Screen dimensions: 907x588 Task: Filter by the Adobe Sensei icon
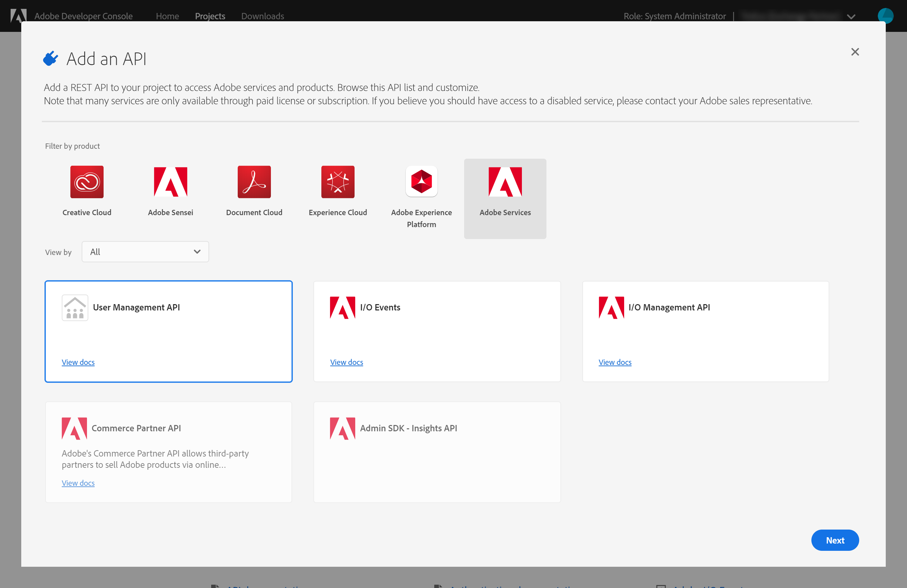170,182
